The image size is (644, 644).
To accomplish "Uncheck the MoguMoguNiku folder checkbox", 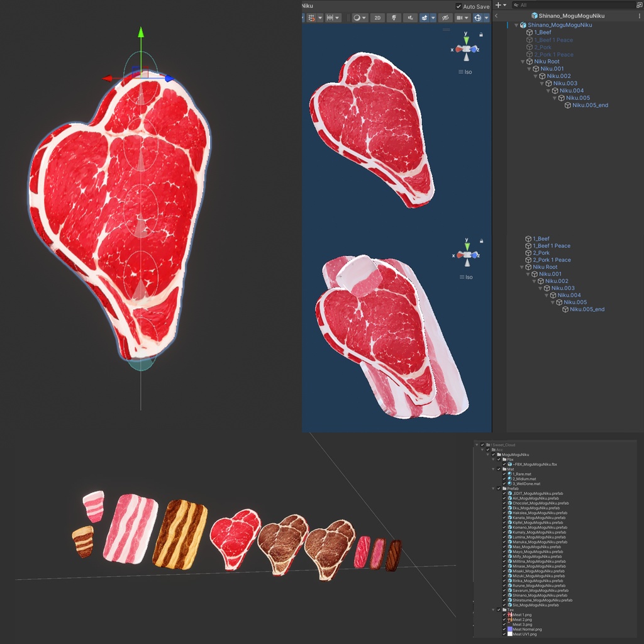I will 493,455.
